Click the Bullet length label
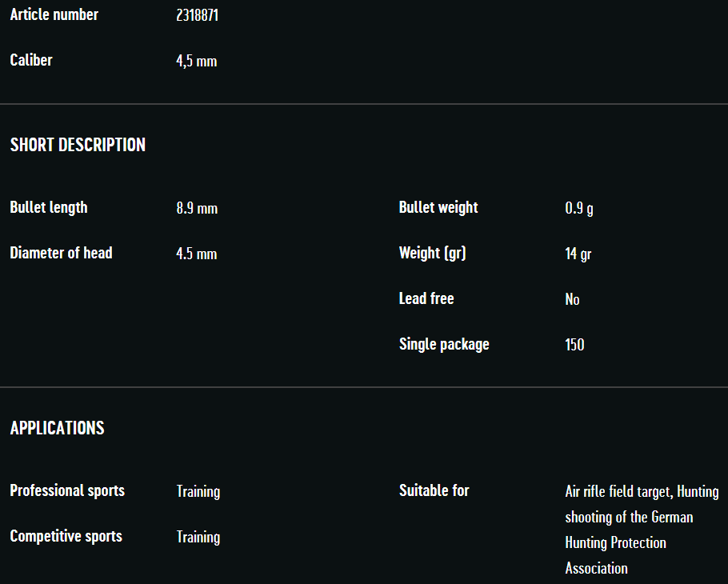This screenshot has width=728, height=584. [x=49, y=208]
